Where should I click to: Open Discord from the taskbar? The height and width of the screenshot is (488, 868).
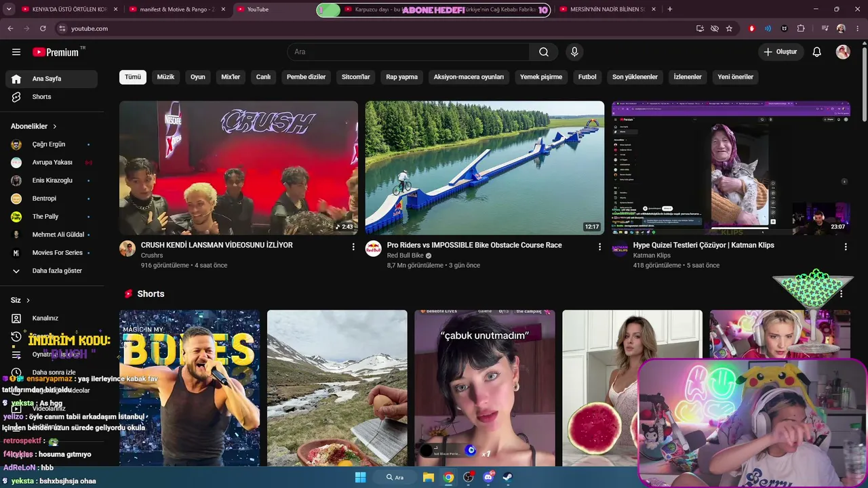click(488, 477)
